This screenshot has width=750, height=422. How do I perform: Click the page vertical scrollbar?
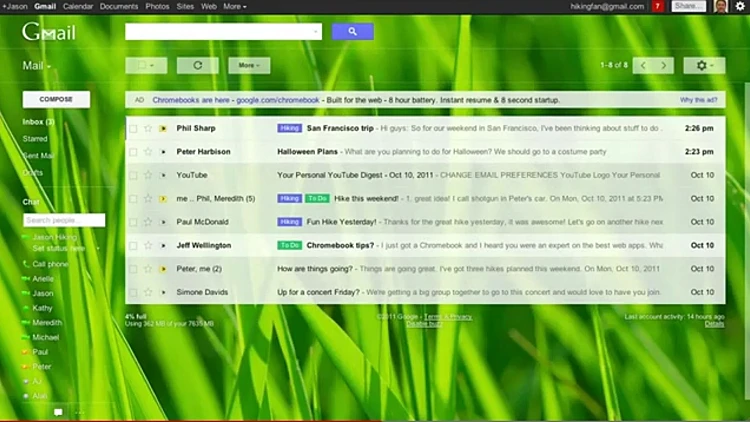747,239
